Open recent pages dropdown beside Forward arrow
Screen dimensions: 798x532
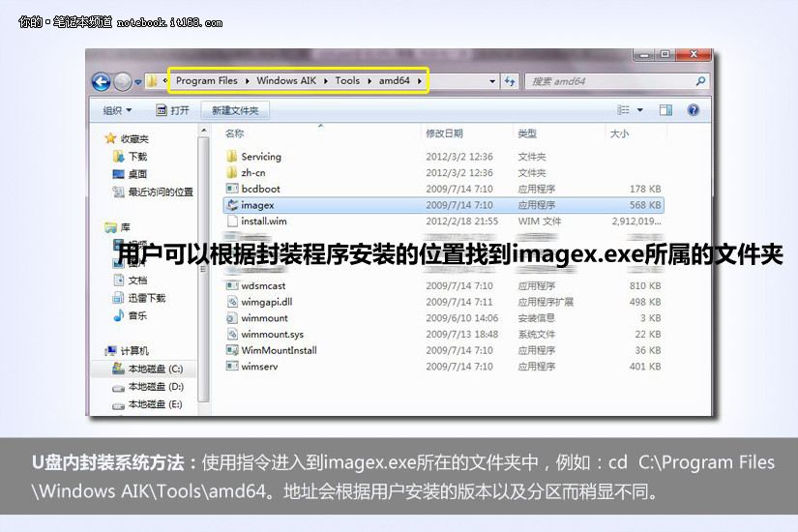click(138, 82)
